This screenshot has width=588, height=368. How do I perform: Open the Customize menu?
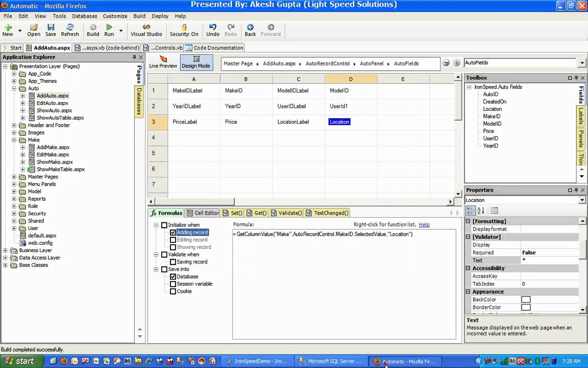[115, 16]
